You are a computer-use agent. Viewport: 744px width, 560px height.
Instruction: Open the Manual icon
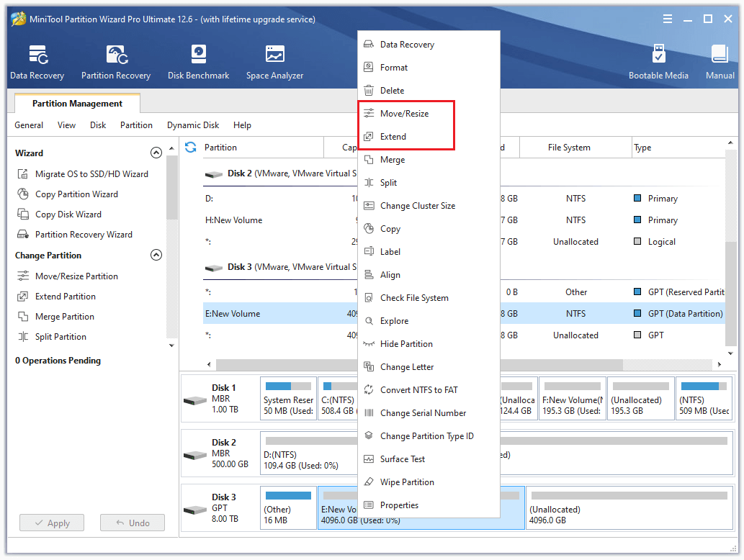tap(720, 62)
